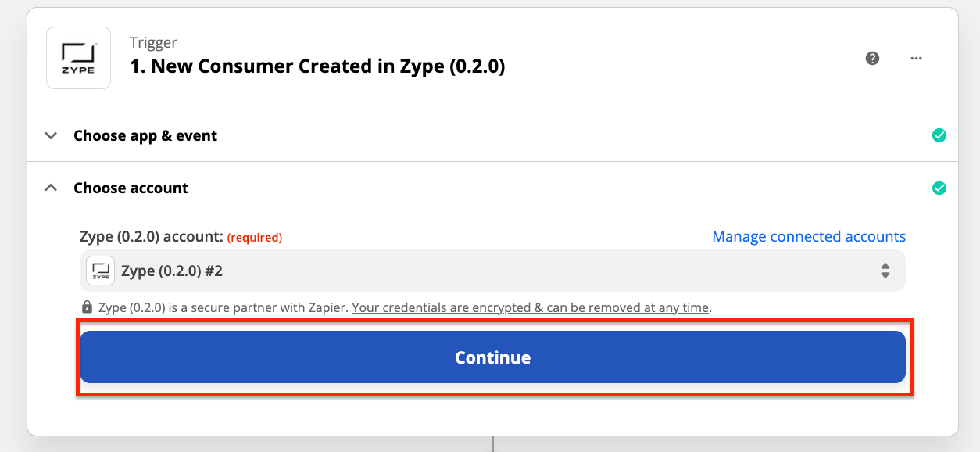The width and height of the screenshot is (980, 452).
Task: Click the red (required) indicator text
Action: click(x=255, y=237)
